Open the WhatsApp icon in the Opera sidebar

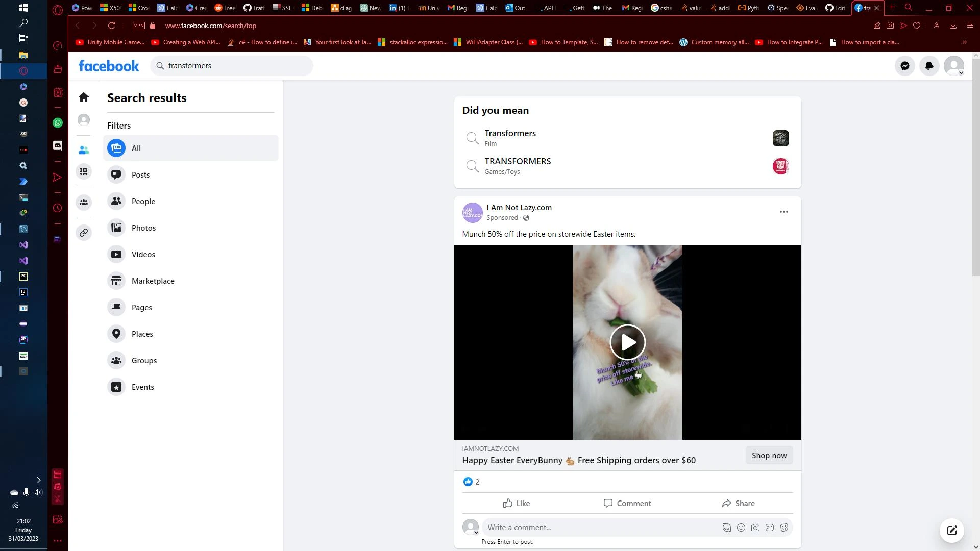click(x=58, y=123)
